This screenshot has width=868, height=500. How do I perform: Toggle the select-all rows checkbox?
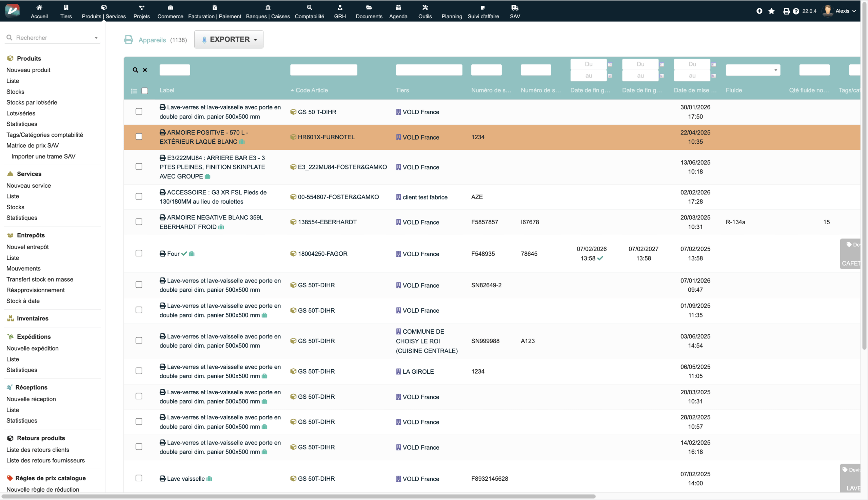(145, 91)
